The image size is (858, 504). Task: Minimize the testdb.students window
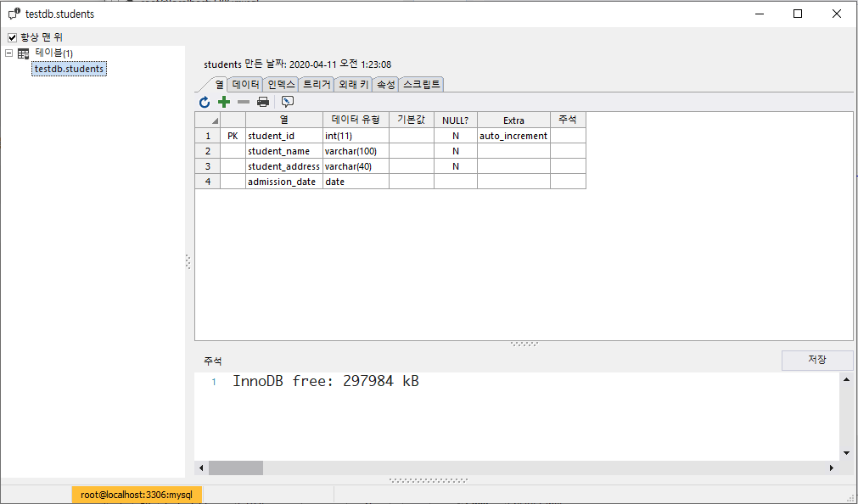coord(760,14)
